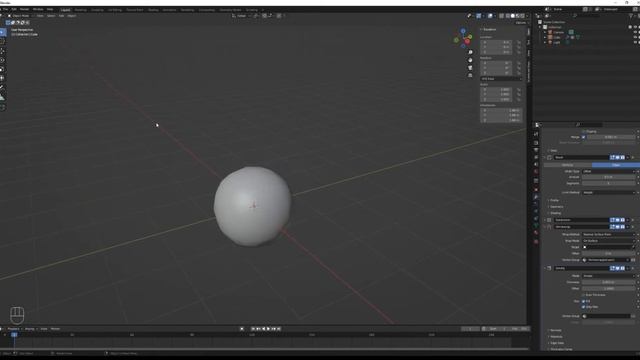Expand the Thickness Clamp section
The image size is (640, 360).
tap(560, 349)
